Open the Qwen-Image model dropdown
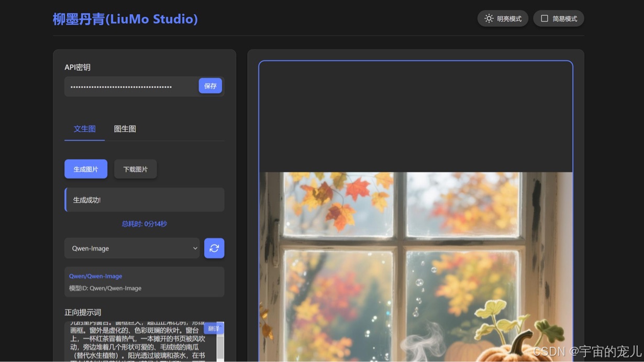 point(132,248)
